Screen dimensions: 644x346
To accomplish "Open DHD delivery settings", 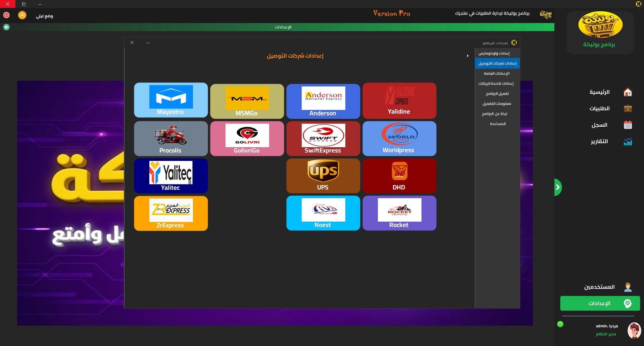I will (399, 176).
